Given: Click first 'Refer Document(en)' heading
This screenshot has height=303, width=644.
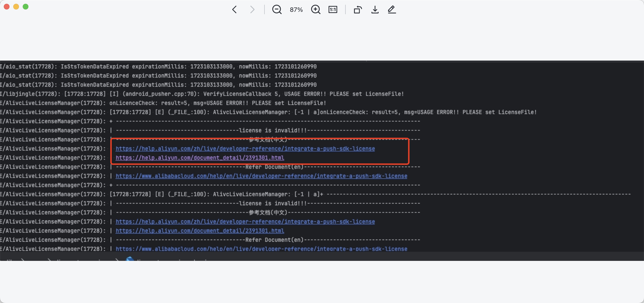Looking at the screenshot, I should 274,167.
